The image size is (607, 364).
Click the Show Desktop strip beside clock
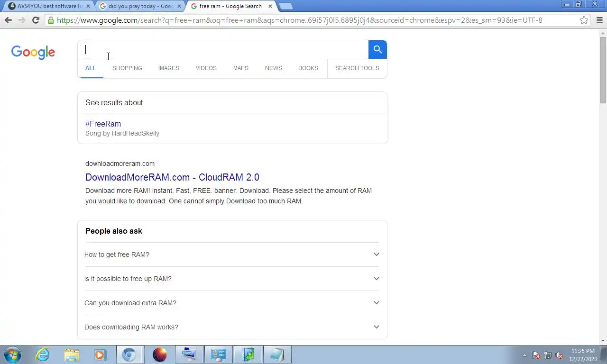[x=604, y=355]
